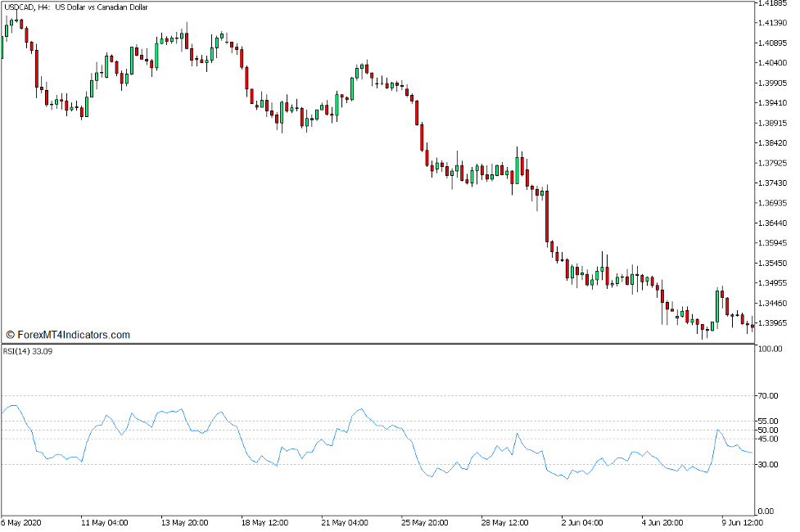800x532 pixels.
Task: Open the ForexMT4Indicators.com link
Action: 68,334
